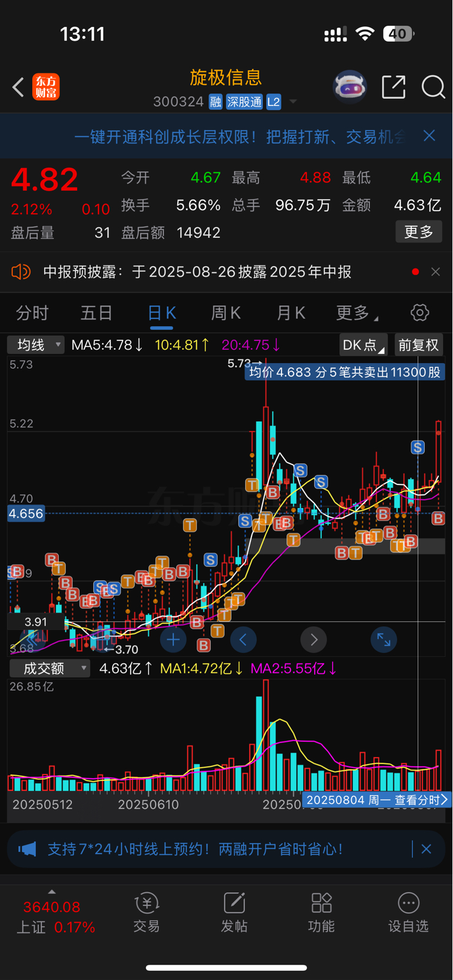Move chart left with left arrow button
Viewport: 453px width, 980px height.
click(243, 640)
